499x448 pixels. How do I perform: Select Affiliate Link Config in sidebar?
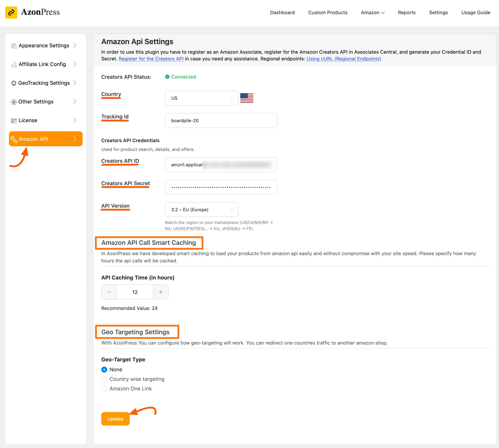pyautogui.click(x=46, y=64)
